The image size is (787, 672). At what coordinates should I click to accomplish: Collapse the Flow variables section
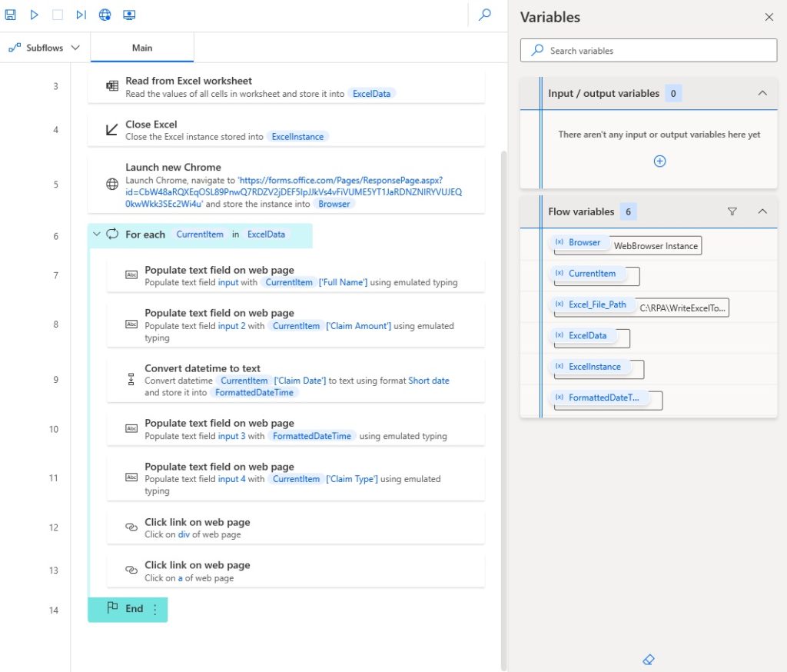[762, 211]
